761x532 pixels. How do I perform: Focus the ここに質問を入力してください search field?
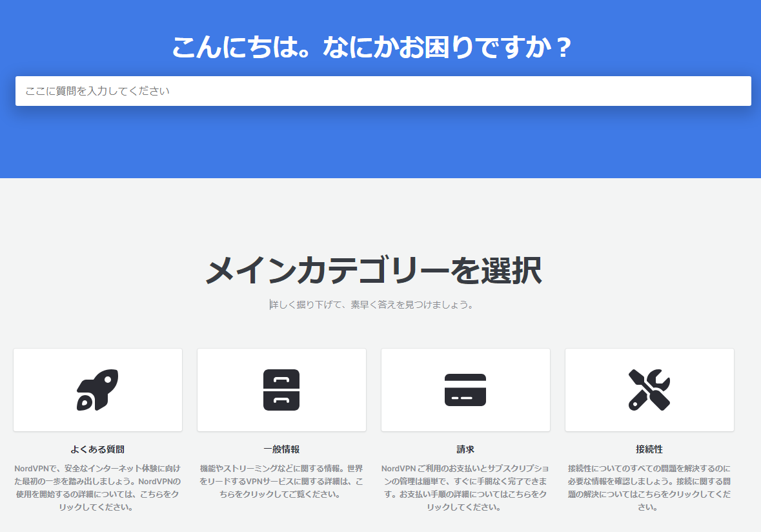[x=383, y=91]
